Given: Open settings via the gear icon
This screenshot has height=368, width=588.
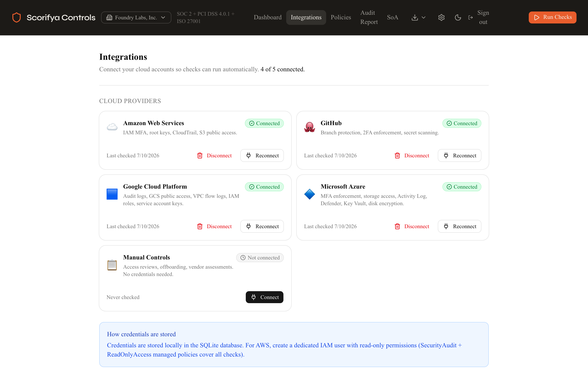Looking at the screenshot, I should (441, 17).
